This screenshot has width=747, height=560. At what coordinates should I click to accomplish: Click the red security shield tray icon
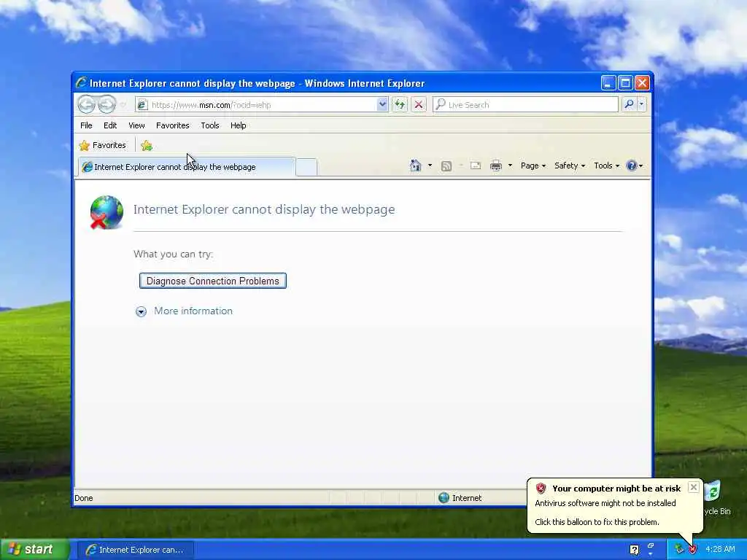coord(692,550)
